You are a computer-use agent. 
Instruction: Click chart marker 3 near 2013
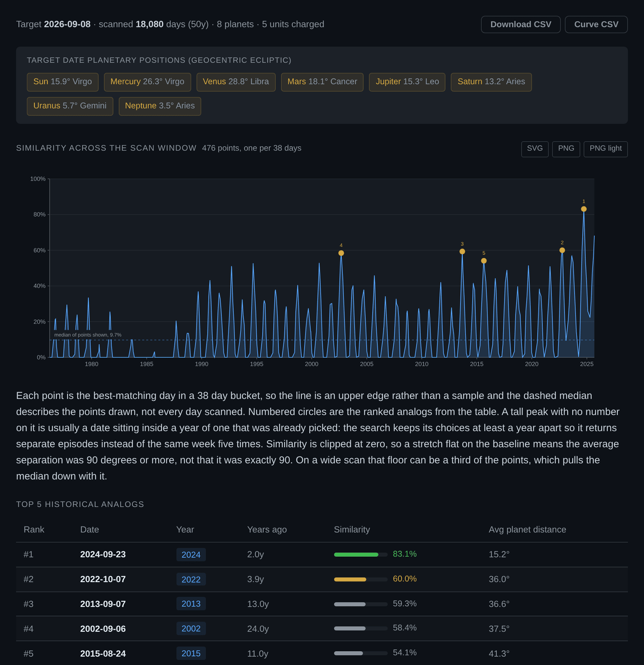[462, 251]
